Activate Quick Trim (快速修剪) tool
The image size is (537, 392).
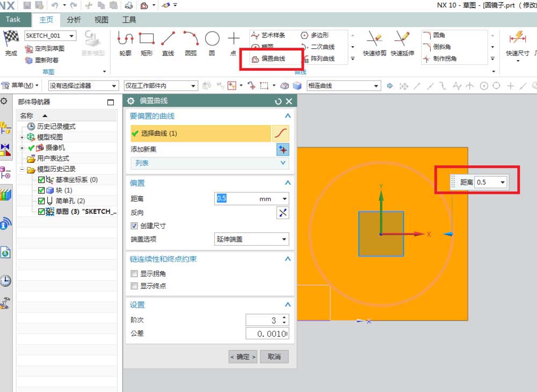(374, 43)
